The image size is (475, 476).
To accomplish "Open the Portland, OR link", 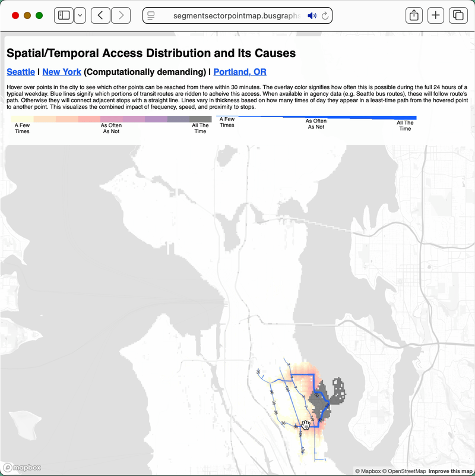I will [x=240, y=72].
